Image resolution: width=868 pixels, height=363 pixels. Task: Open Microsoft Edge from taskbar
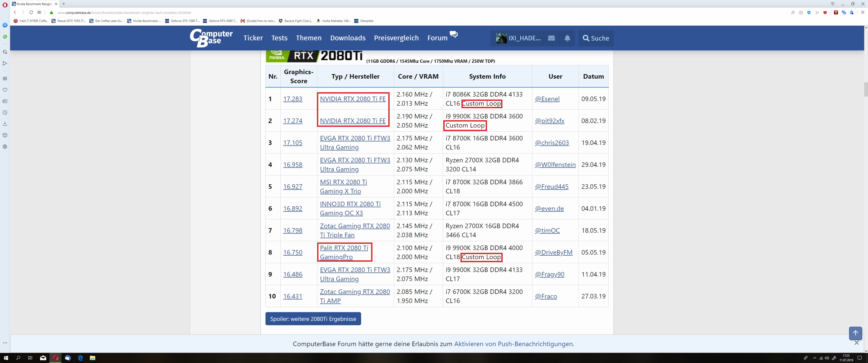click(80, 358)
